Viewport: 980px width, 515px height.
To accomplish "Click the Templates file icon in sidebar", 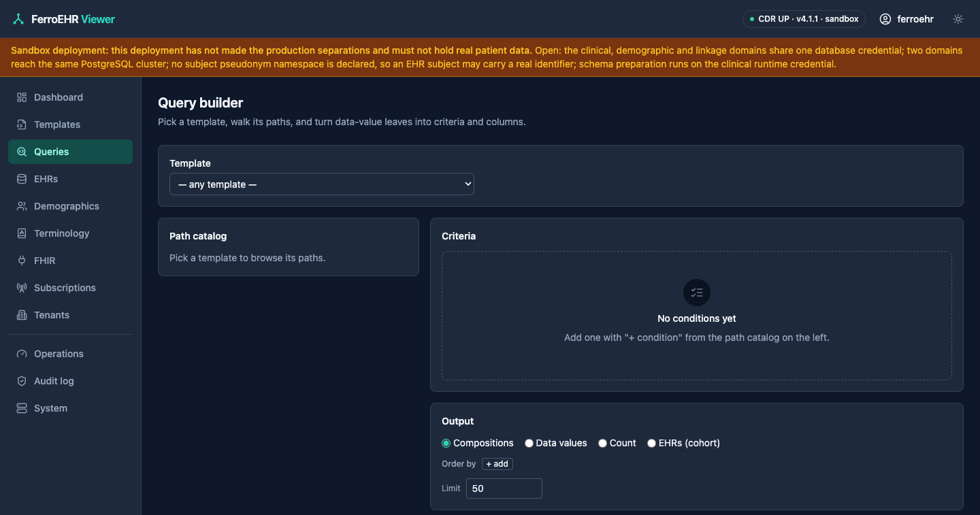I will [22, 124].
